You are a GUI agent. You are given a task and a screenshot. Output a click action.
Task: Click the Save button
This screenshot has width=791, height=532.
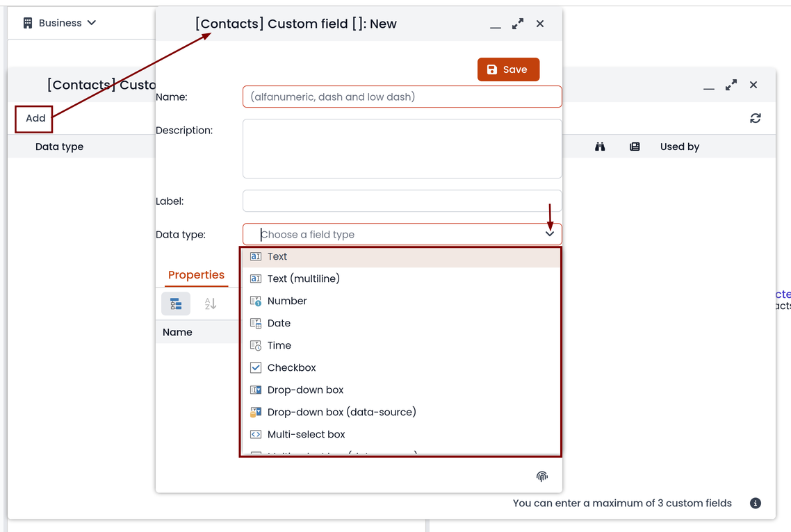pyautogui.click(x=509, y=69)
